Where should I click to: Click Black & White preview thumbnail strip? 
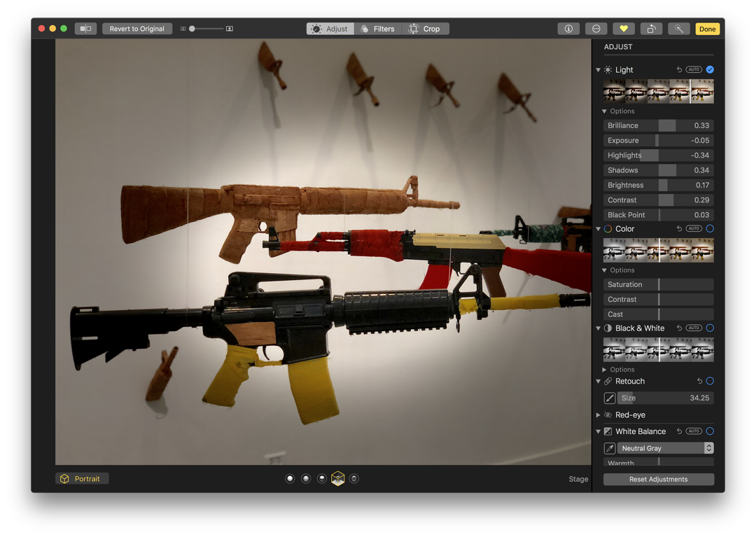658,349
